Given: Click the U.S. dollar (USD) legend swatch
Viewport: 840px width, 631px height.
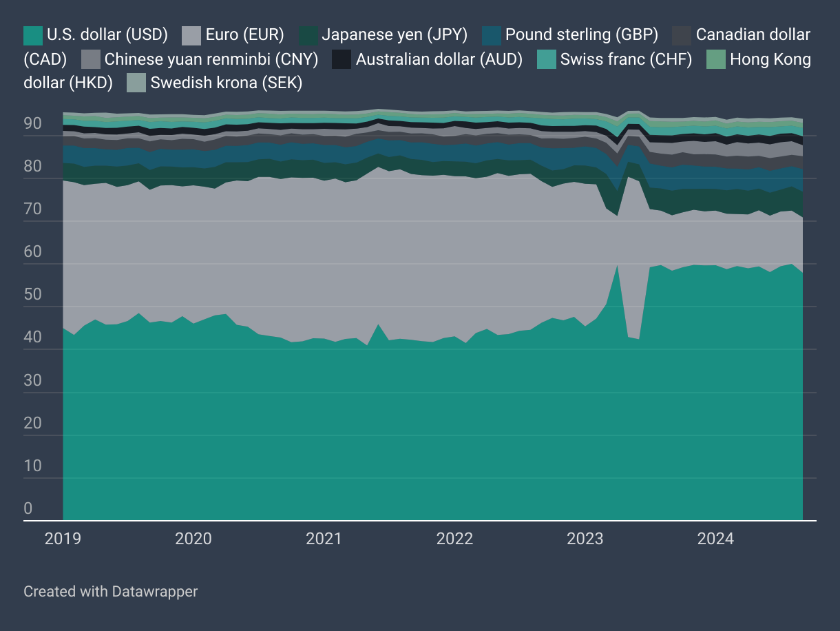Looking at the screenshot, I should [x=33, y=35].
